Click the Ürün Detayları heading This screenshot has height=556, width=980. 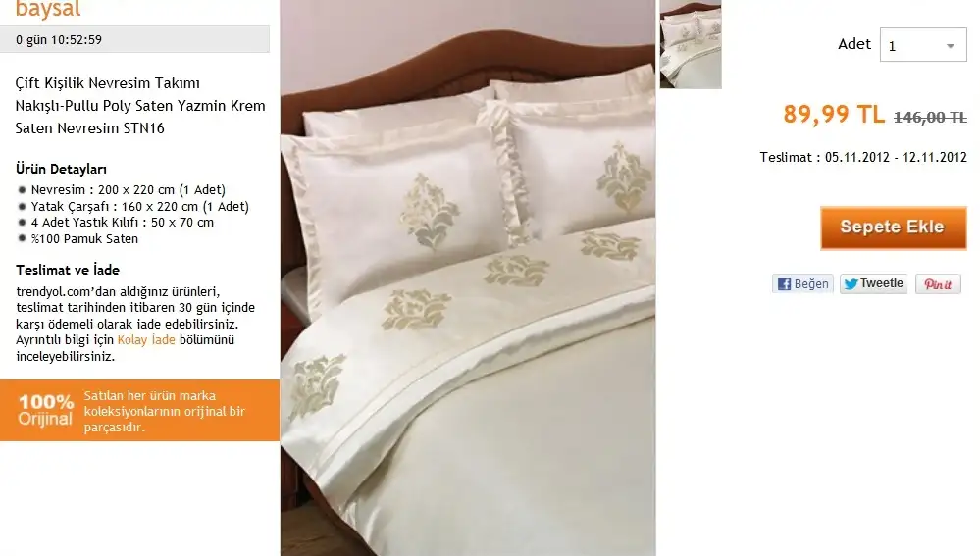(x=61, y=170)
